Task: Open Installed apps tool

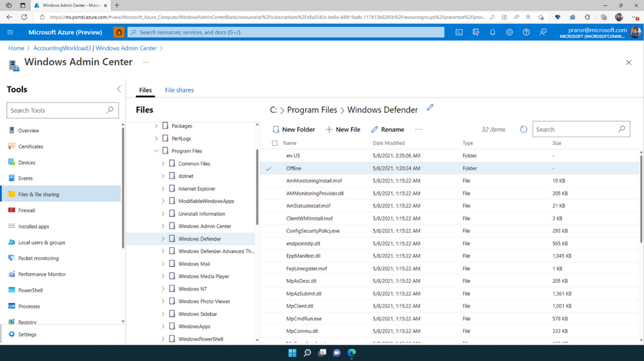Action: (x=34, y=226)
